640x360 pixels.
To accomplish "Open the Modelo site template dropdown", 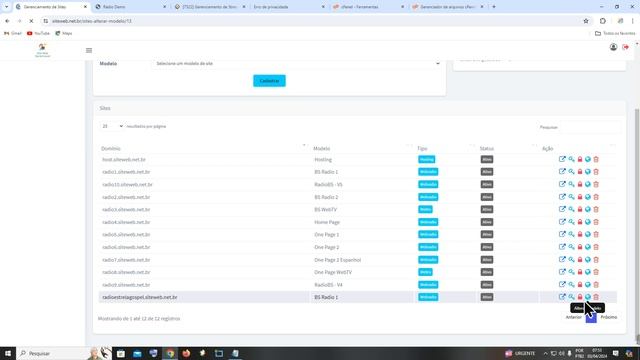I will coord(298,64).
